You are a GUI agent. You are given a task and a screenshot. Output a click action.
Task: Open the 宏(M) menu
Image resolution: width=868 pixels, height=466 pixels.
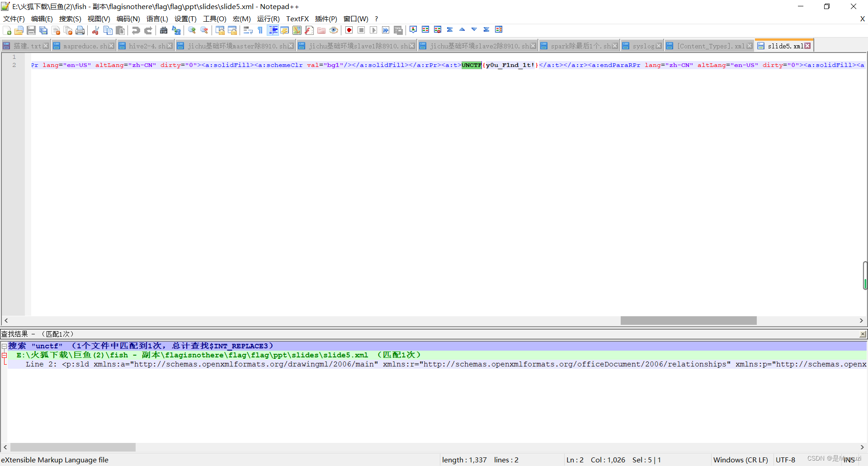242,19
